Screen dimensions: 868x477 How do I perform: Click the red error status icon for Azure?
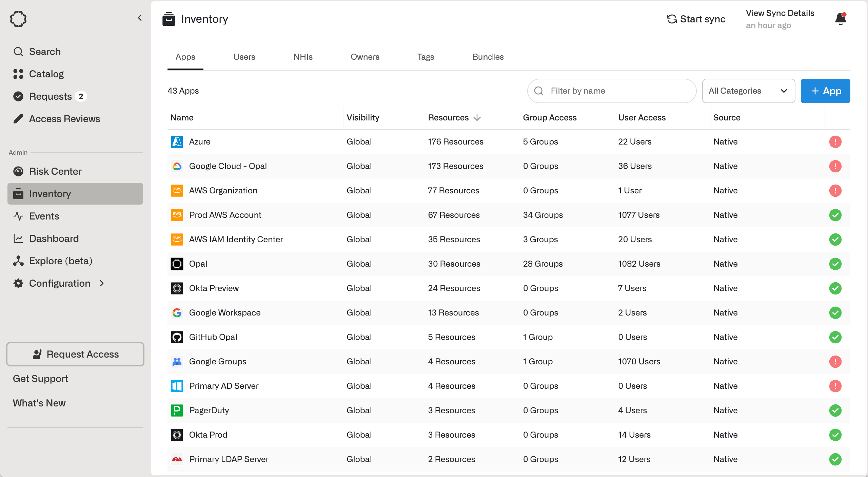click(x=835, y=142)
